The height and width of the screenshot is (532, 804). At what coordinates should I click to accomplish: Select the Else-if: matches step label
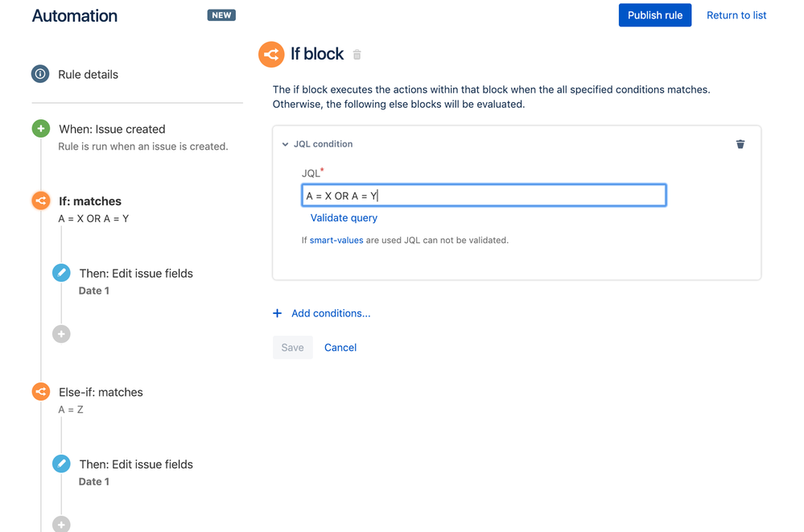tap(101, 392)
